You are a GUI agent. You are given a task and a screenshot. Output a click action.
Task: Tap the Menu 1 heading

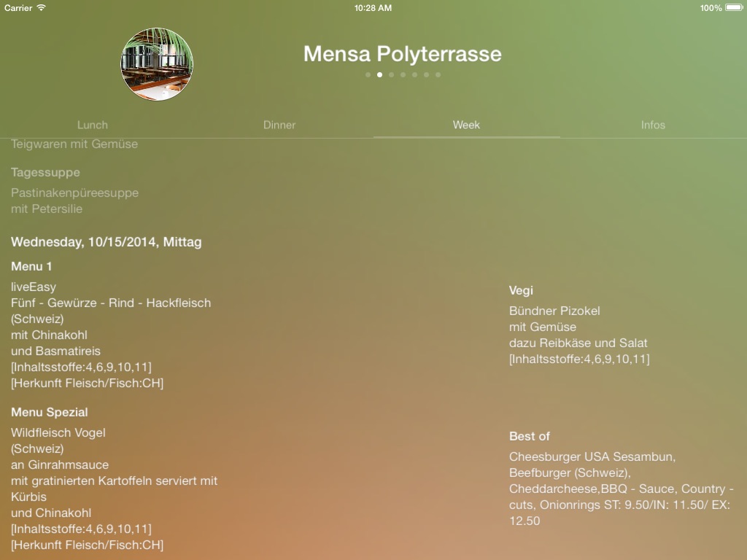click(x=31, y=266)
